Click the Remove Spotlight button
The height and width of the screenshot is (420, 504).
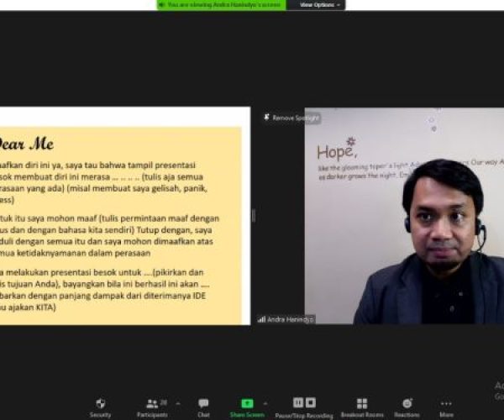(292, 118)
